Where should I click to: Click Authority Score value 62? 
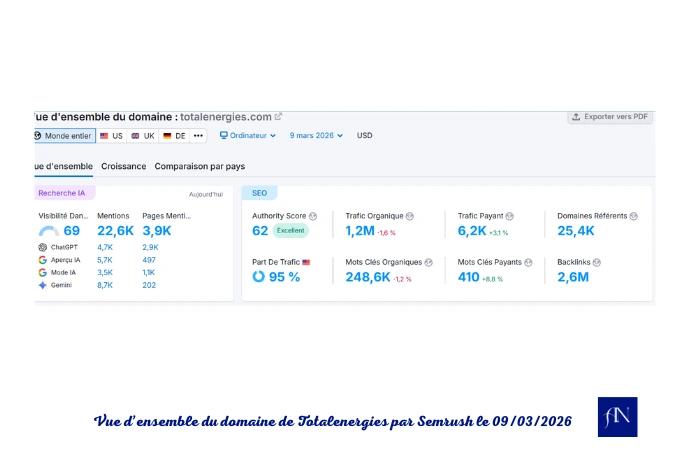click(x=260, y=231)
